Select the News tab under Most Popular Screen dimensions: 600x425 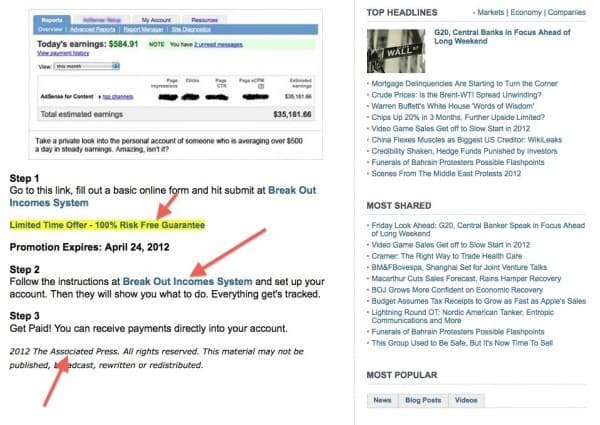coord(382,400)
